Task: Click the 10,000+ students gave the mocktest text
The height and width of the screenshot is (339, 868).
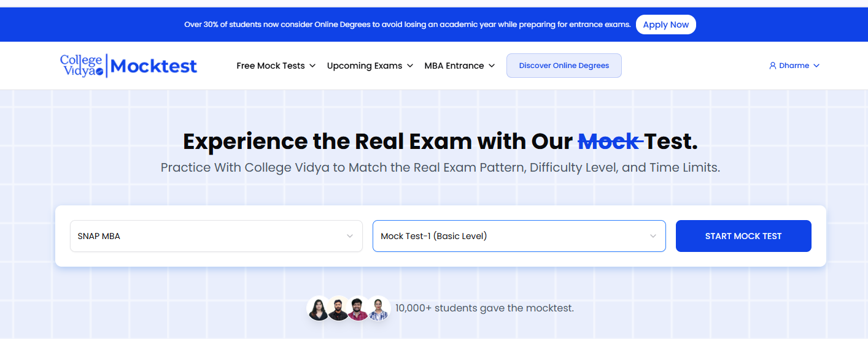Action: point(484,308)
